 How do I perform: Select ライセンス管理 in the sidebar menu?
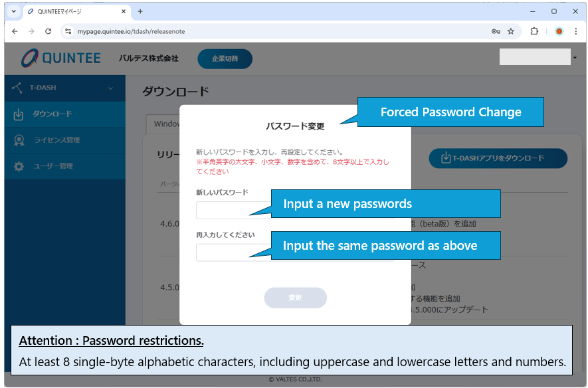56,140
